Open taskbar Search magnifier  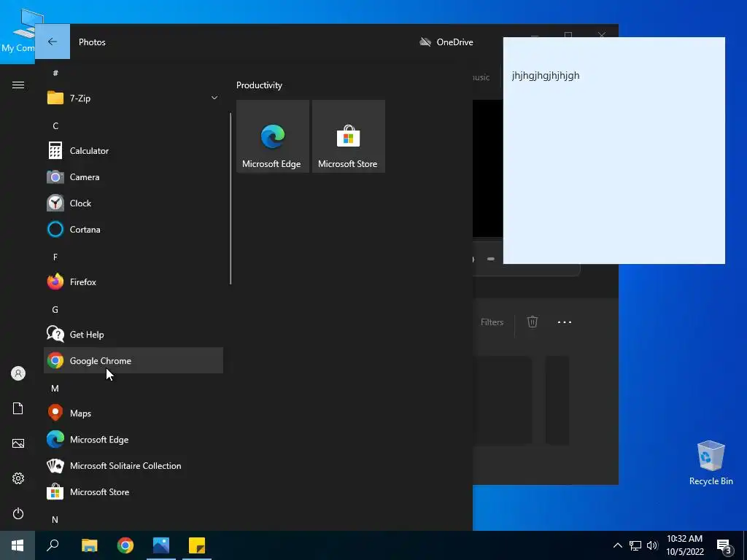53,545
